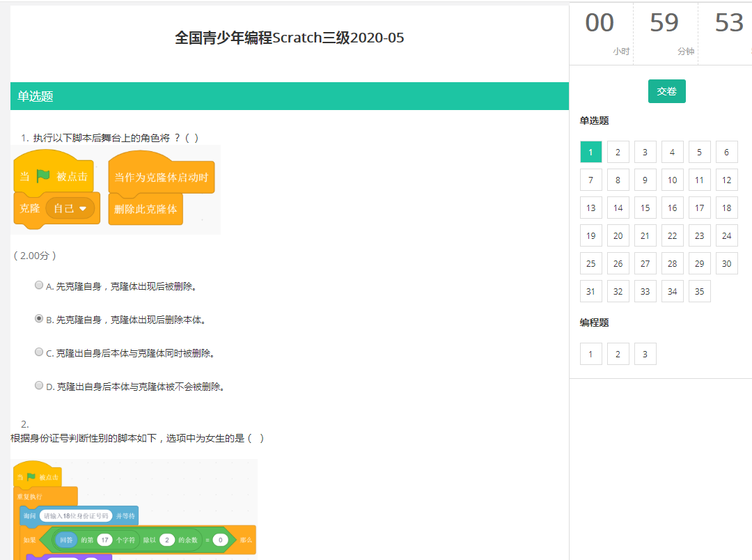Screen dimensions: 752x560
Task: Jump to single-choice question 15
Action: (645, 208)
